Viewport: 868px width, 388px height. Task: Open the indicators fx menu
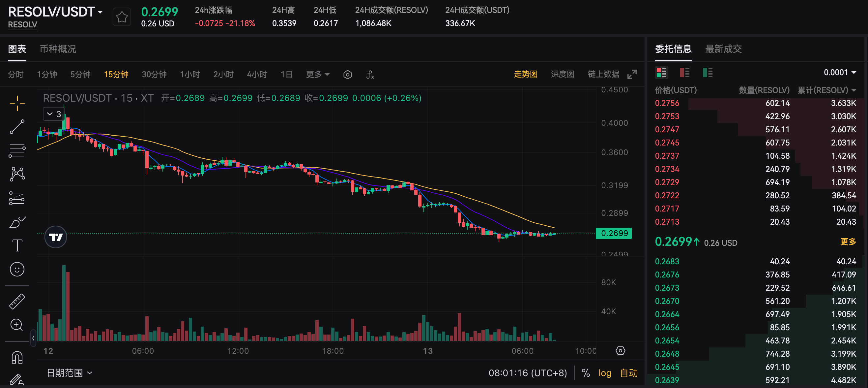click(x=370, y=75)
